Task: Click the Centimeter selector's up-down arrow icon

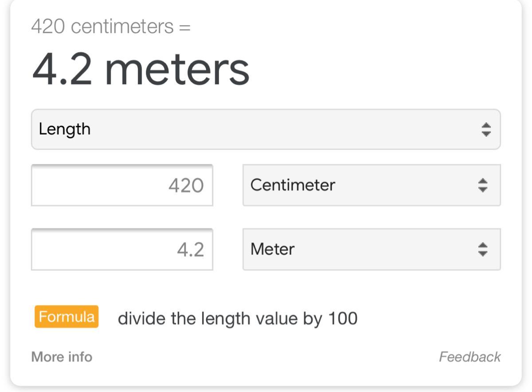Action: click(483, 185)
